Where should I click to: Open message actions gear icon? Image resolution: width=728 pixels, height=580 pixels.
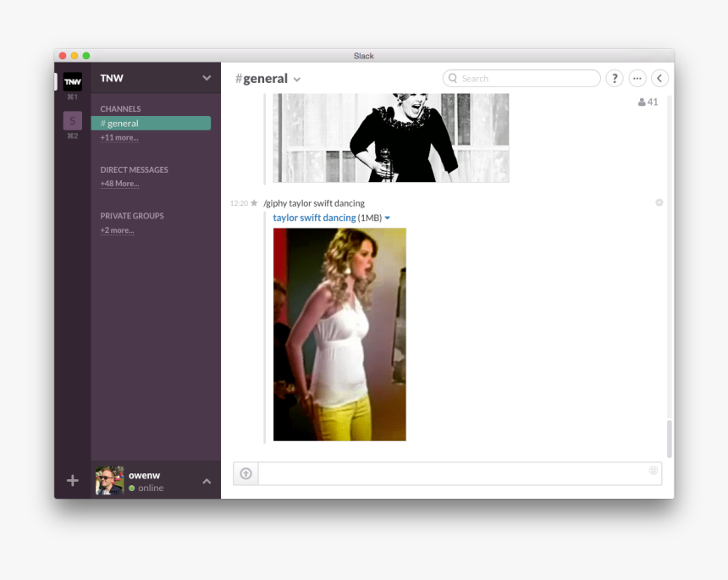click(x=659, y=202)
